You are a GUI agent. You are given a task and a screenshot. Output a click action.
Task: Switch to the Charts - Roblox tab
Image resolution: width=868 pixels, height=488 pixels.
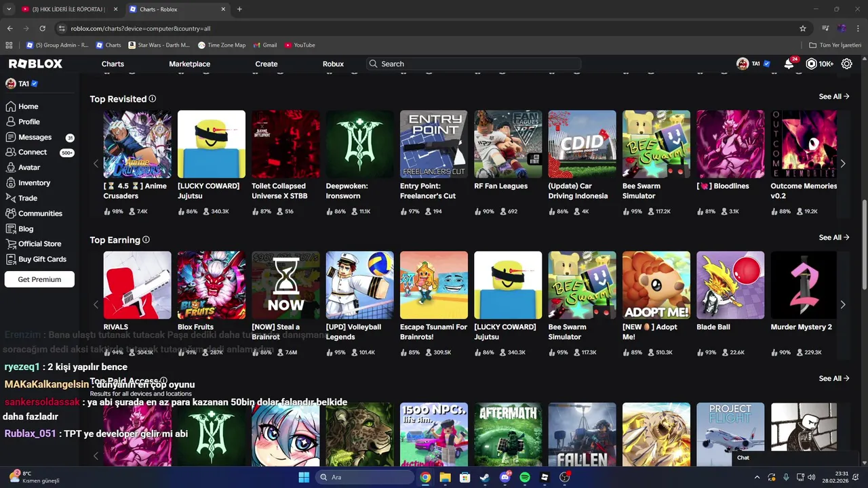click(x=178, y=9)
